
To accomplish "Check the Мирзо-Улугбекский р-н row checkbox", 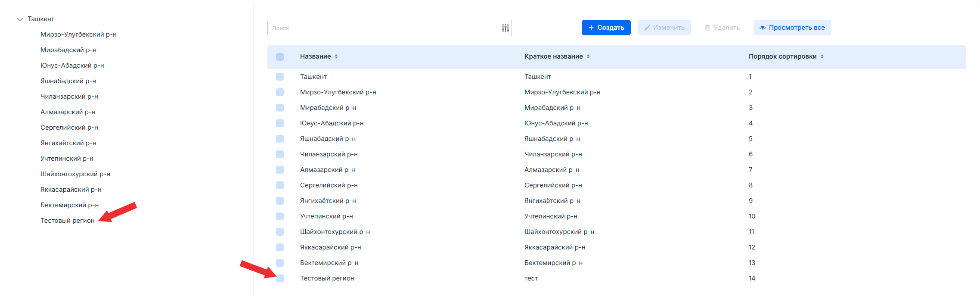I will coord(280,92).
